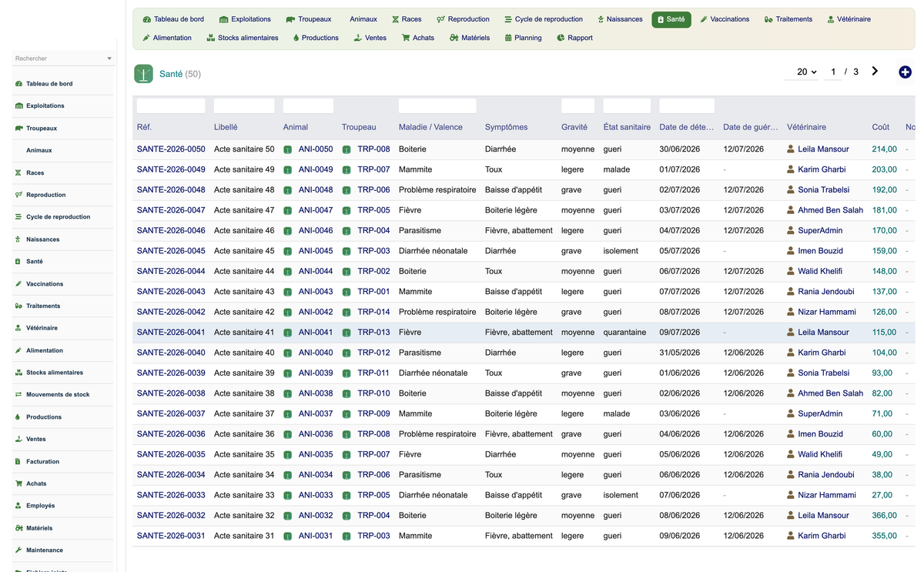The image size is (924, 572).
Task: Click the Exploitations sidebar icon
Action: coord(18,106)
